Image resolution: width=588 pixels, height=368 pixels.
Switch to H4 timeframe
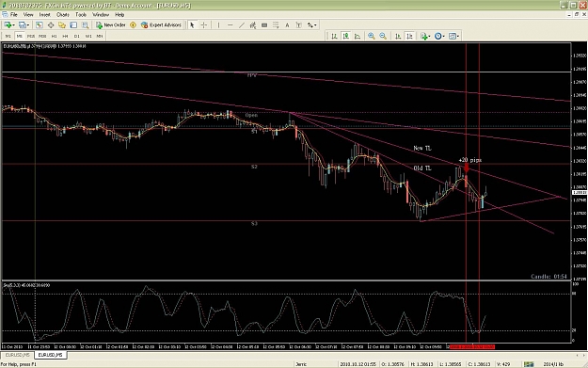tap(65, 36)
